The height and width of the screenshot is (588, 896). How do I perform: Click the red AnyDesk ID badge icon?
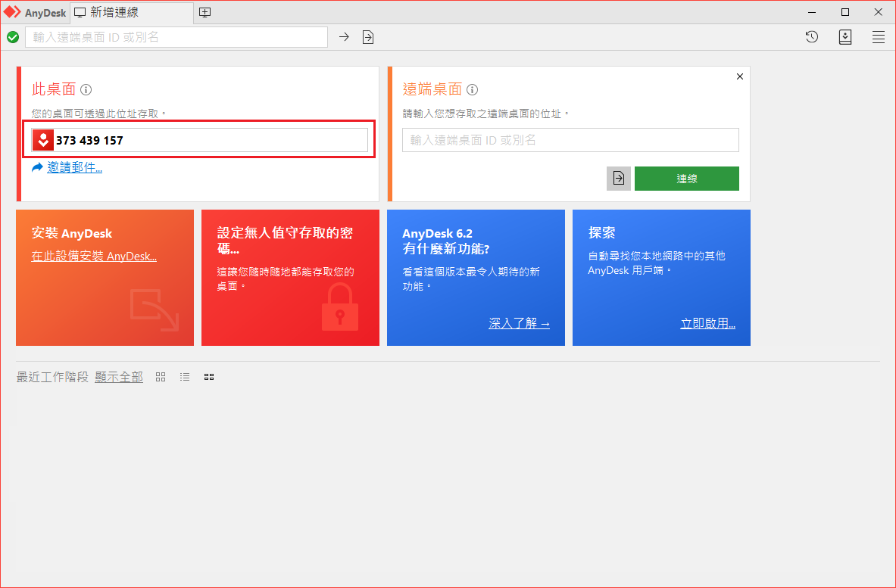(43, 141)
